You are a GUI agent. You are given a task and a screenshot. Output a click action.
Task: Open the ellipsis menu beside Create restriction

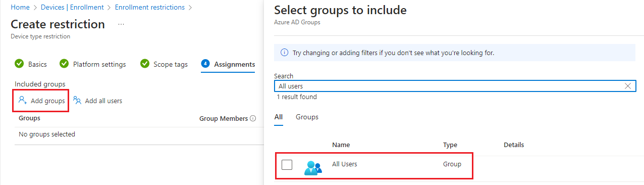click(x=121, y=24)
